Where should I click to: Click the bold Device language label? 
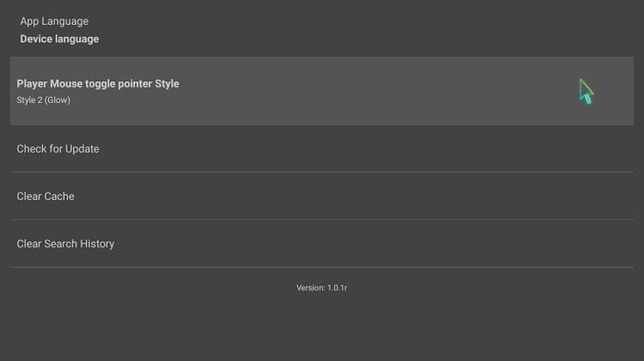point(59,39)
